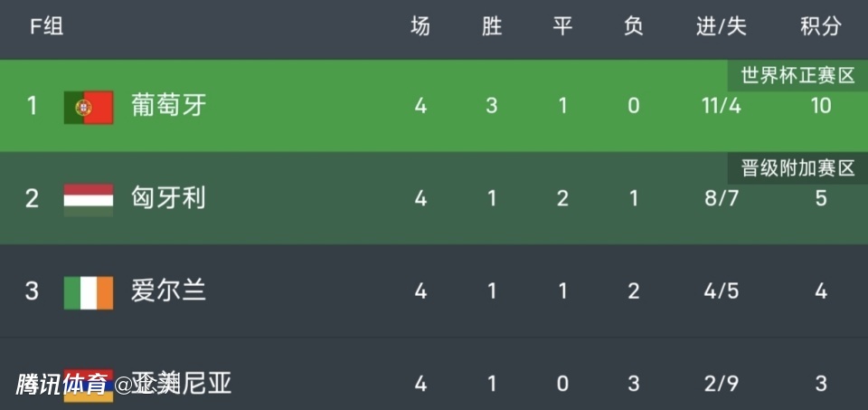Select the 爱尔兰 team name

(x=169, y=291)
